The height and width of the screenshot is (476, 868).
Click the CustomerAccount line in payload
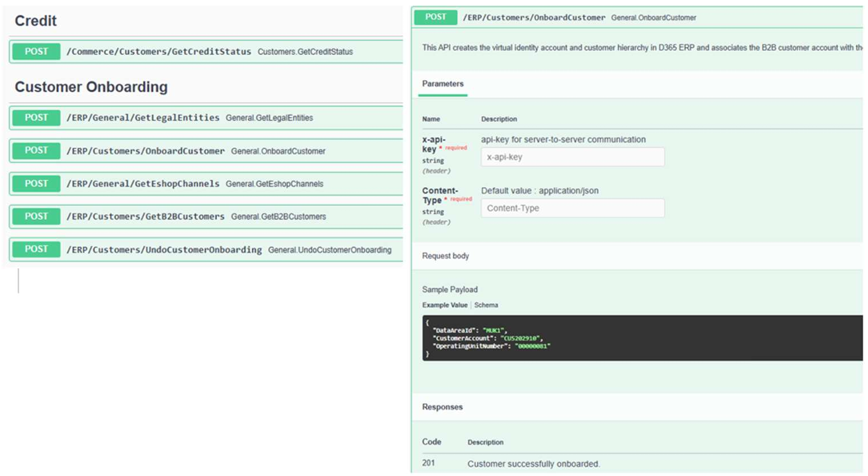coord(488,338)
